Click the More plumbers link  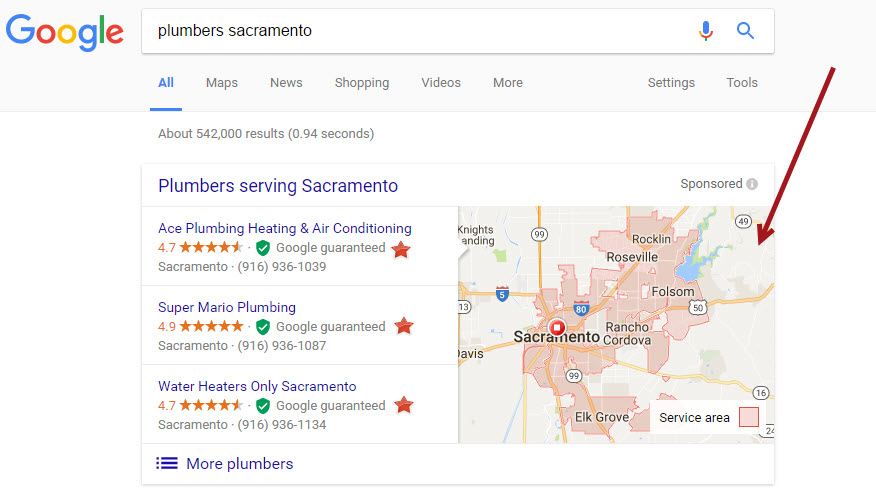[x=240, y=463]
